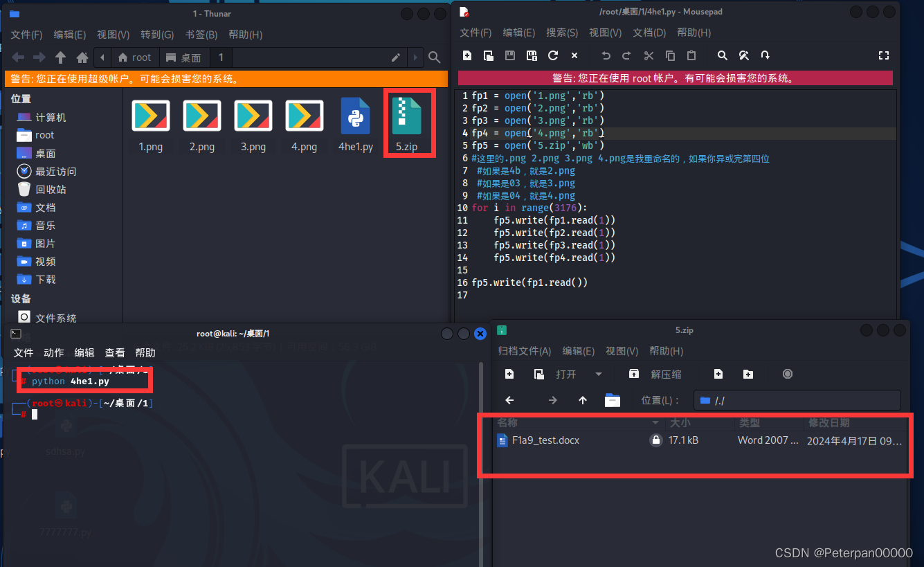Image resolution: width=924 pixels, height=567 pixels.
Task: Select 5.zip archive in Thunar
Action: tap(407, 125)
